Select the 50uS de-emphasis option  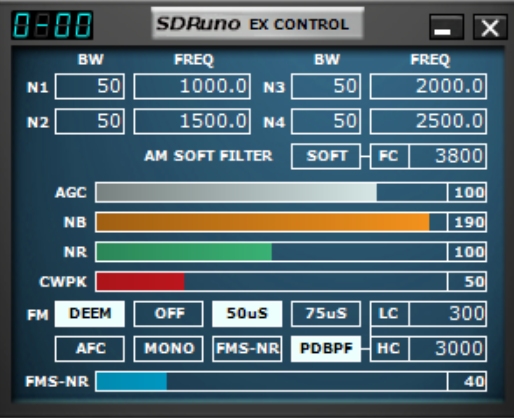[x=247, y=314]
